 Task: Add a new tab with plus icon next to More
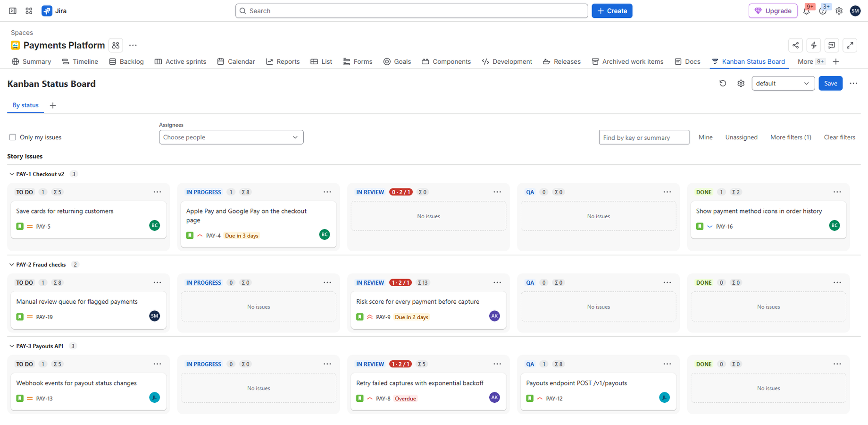click(836, 62)
